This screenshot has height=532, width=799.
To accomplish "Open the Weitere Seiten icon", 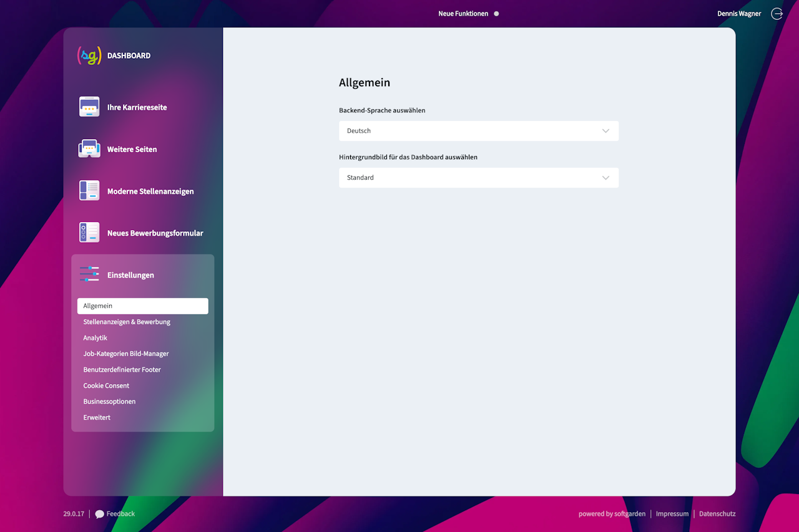I will [x=89, y=148].
